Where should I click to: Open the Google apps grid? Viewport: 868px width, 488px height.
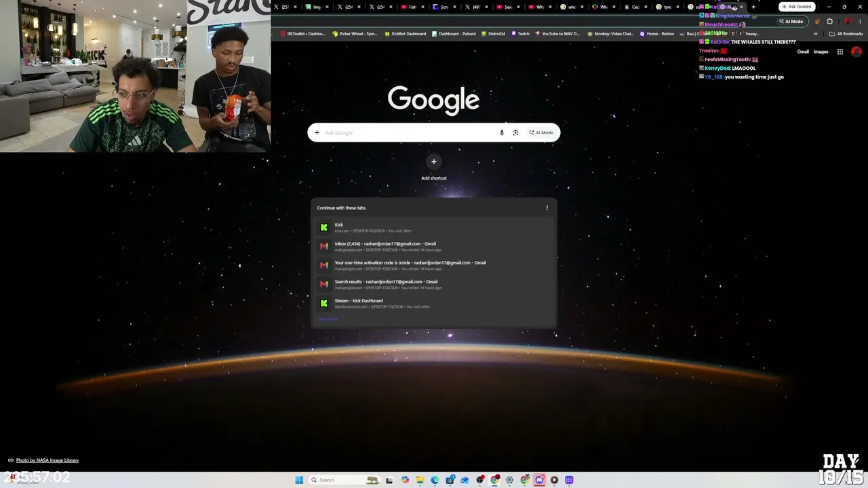(x=840, y=52)
